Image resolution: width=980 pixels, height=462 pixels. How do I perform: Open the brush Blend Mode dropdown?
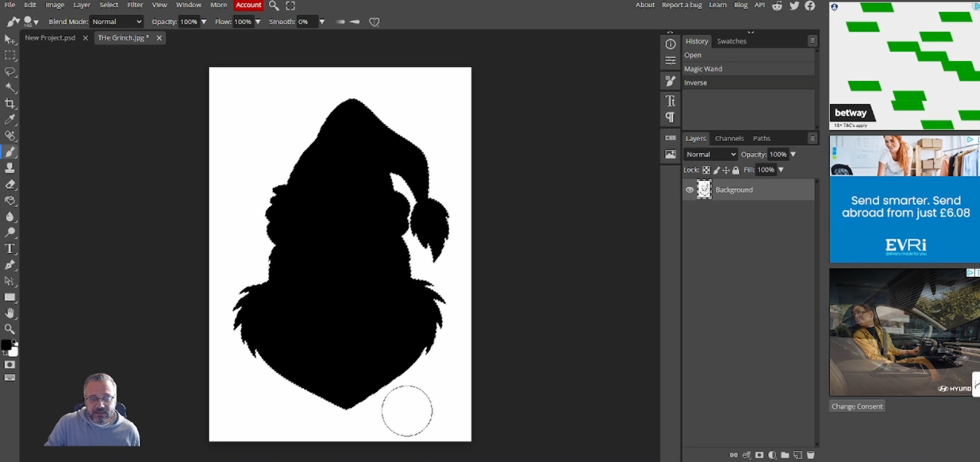(116, 22)
